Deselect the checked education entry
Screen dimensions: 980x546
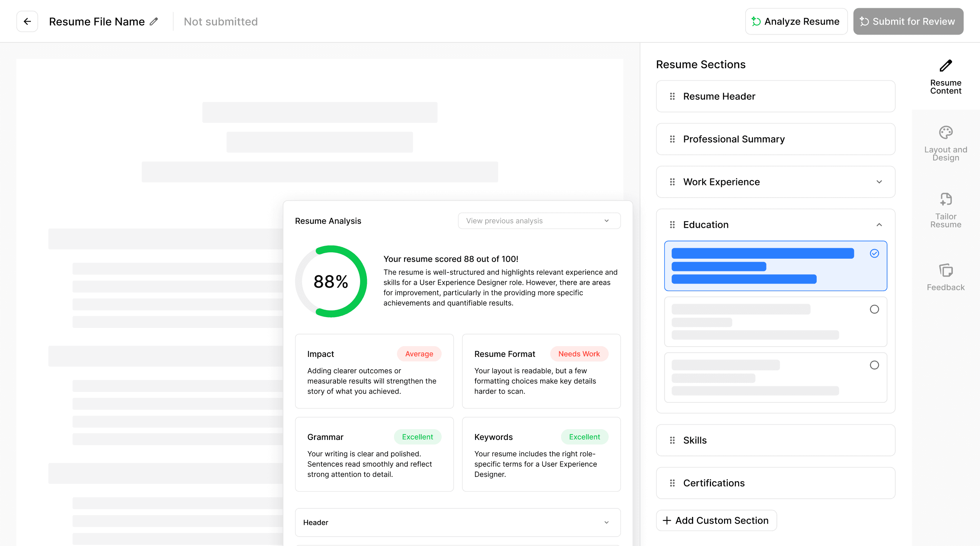point(874,253)
